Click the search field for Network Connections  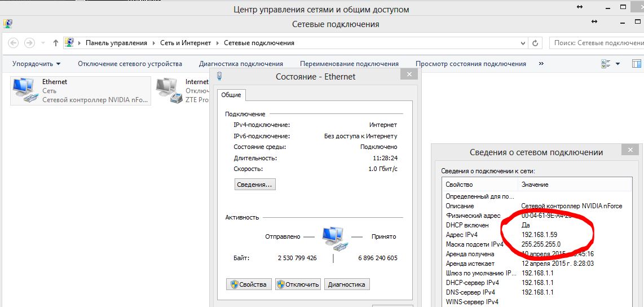pos(597,43)
